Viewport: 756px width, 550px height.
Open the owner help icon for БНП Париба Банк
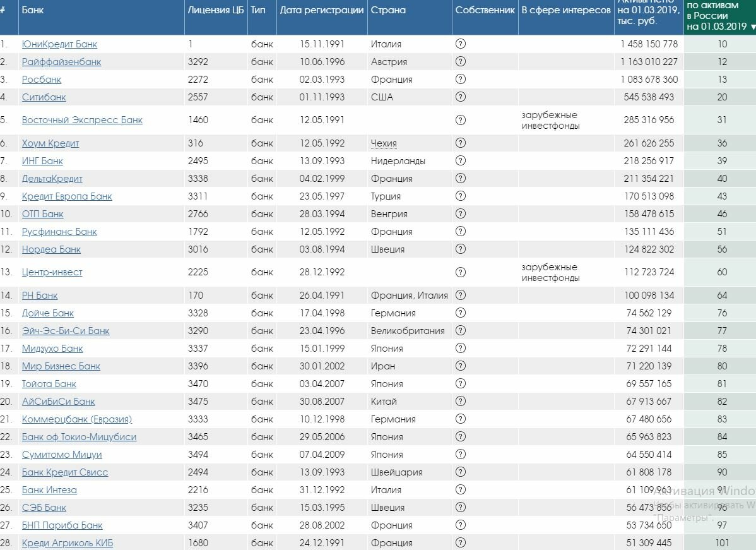tap(461, 525)
